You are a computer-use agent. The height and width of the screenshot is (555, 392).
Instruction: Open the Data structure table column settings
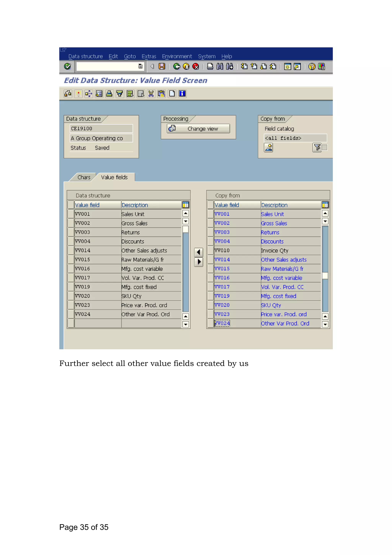click(x=185, y=205)
